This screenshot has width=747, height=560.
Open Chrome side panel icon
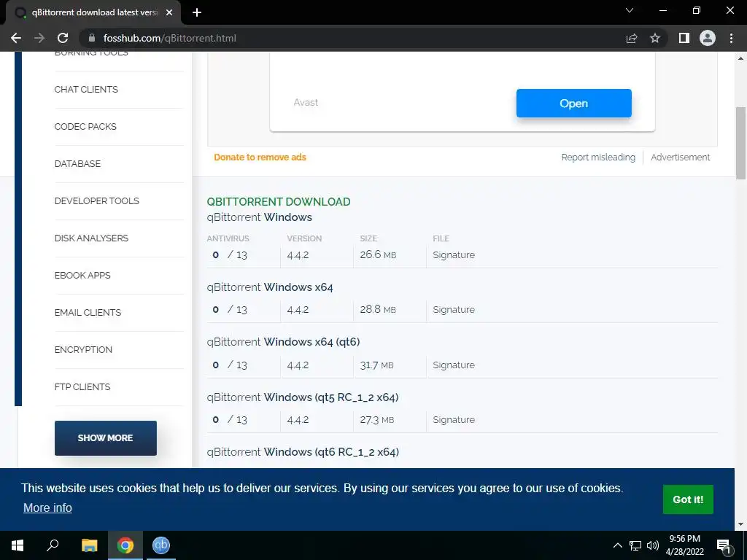point(684,38)
